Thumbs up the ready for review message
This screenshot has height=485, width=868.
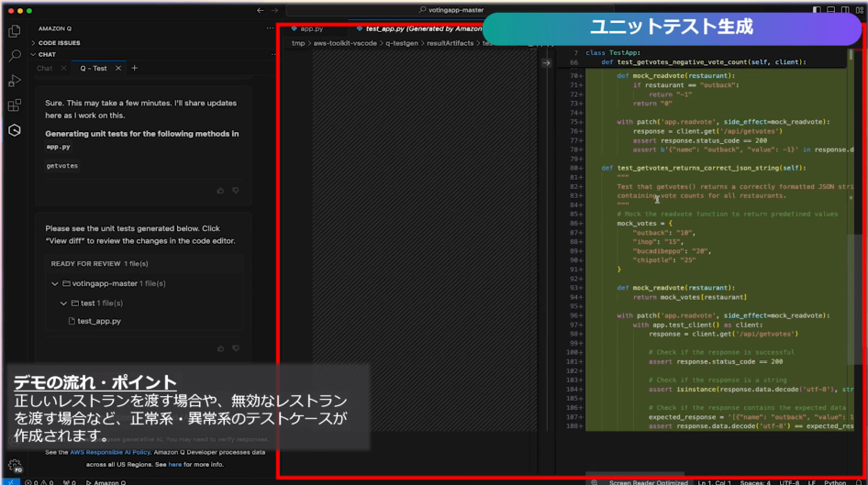pyautogui.click(x=220, y=348)
